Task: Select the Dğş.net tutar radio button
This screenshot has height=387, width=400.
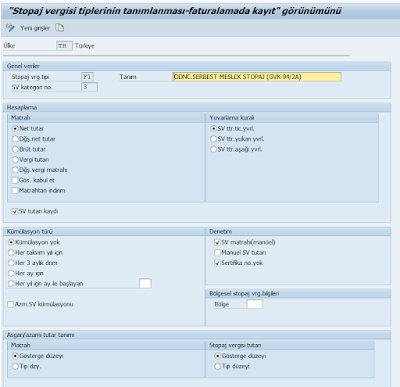Action: pos(15,139)
